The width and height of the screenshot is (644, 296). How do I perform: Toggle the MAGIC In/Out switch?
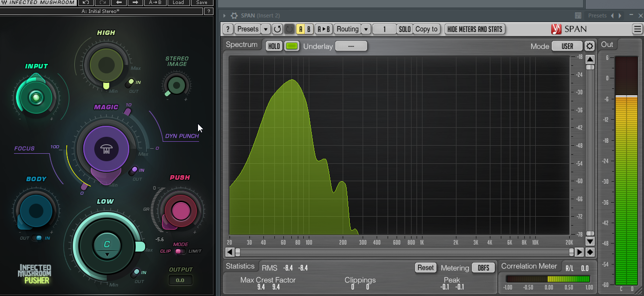click(x=134, y=171)
